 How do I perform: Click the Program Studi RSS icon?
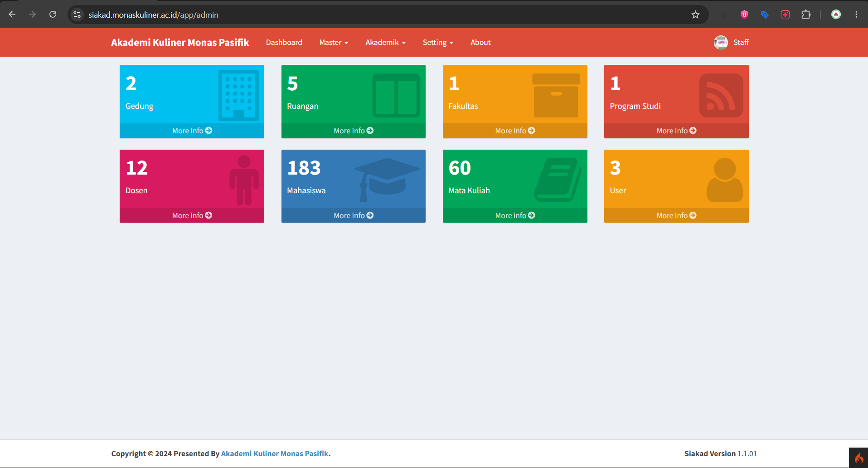pos(721,96)
